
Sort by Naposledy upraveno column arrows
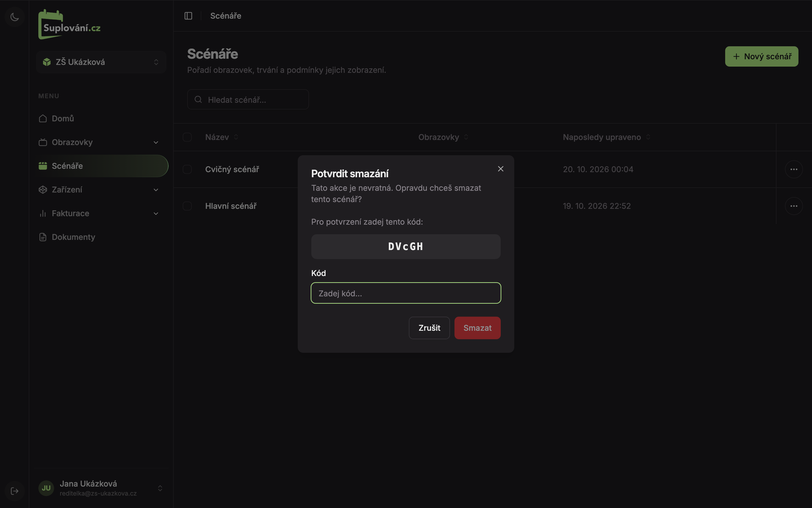pos(648,137)
